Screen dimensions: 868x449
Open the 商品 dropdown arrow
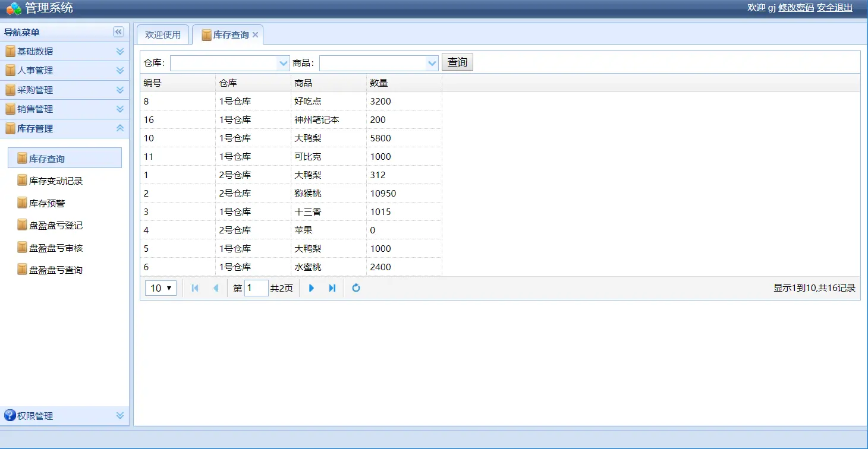tap(432, 63)
